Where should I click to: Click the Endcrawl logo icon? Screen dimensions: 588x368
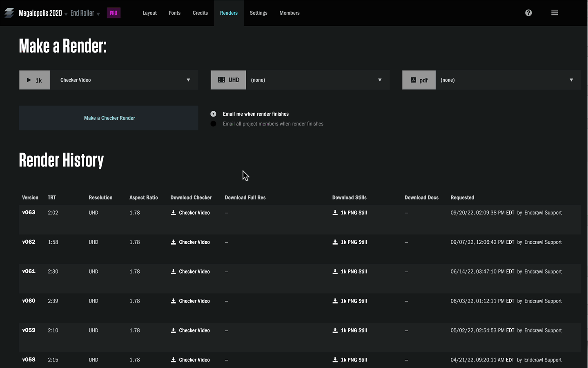click(x=9, y=13)
